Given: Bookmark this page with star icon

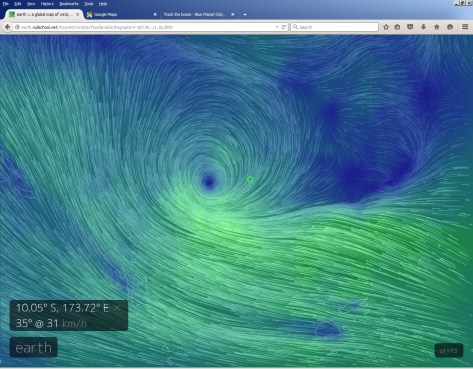Looking at the screenshot, I should click(x=386, y=27).
